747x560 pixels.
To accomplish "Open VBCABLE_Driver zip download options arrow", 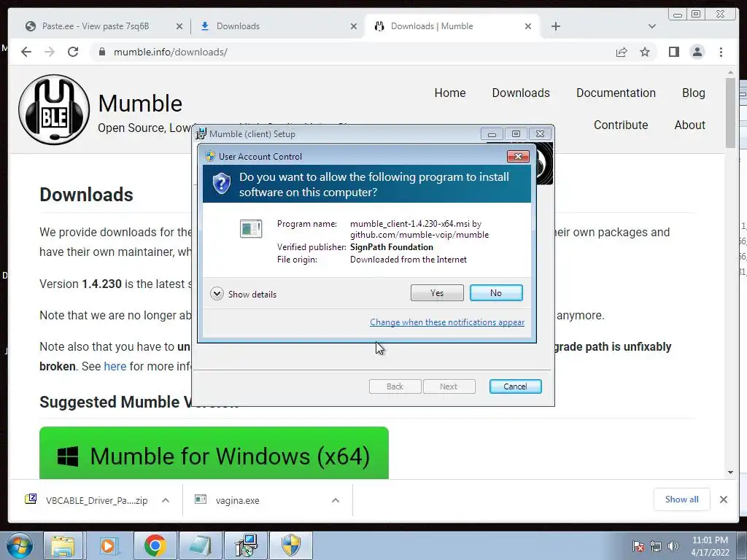I will click(x=166, y=500).
